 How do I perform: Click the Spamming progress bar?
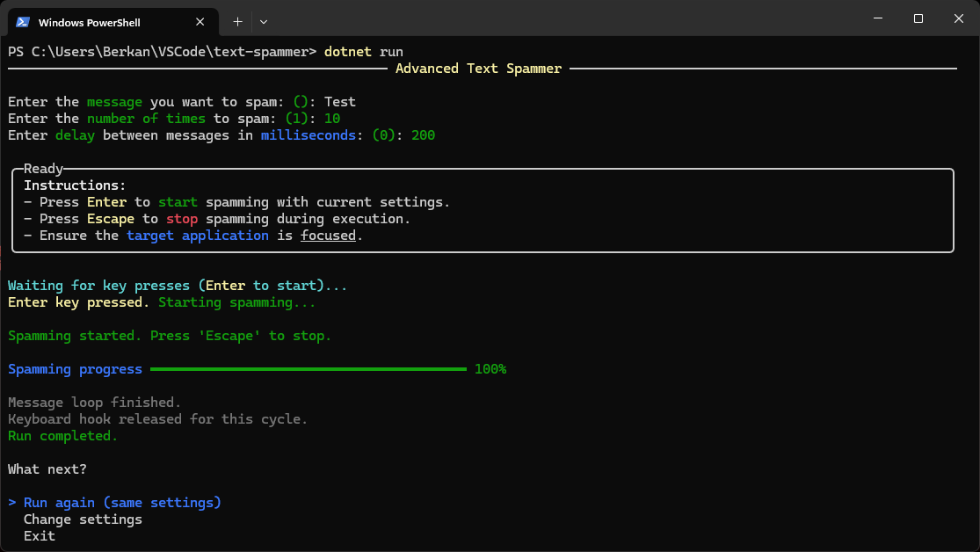pos(308,368)
